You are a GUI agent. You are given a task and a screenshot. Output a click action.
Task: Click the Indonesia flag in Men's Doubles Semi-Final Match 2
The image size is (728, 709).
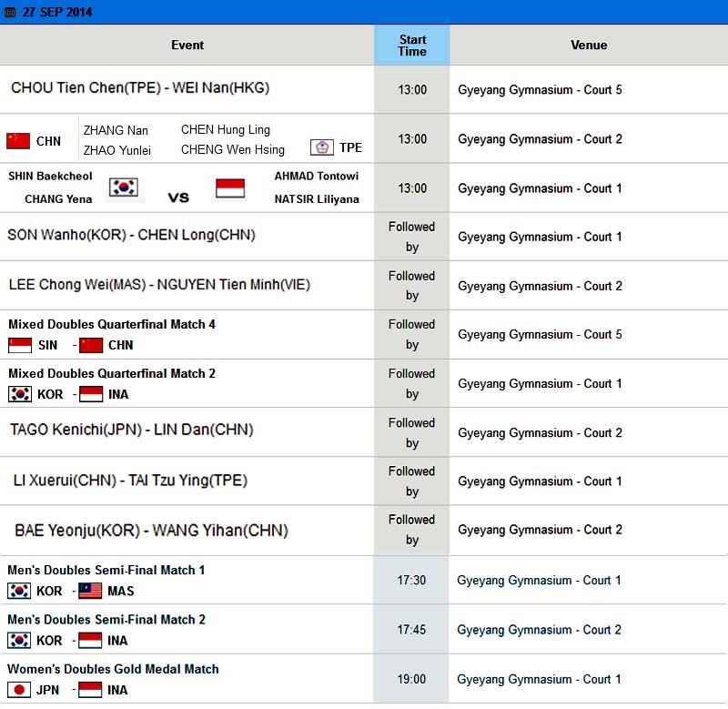pyautogui.click(x=90, y=640)
